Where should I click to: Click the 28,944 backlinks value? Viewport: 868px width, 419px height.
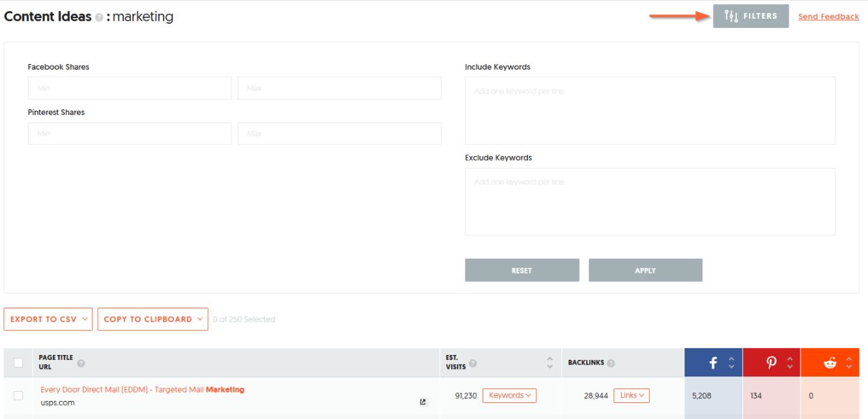click(x=596, y=396)
